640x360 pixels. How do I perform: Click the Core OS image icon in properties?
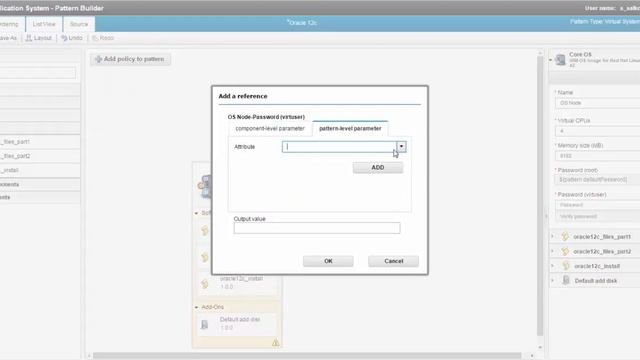pyautogui.click(x=560, y=60)
